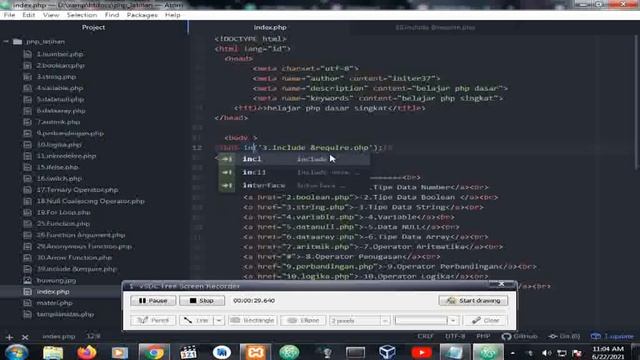The image size is (640, 360).
Task: Click the php_latihan folder icon
Action: [x=17, y=42]
